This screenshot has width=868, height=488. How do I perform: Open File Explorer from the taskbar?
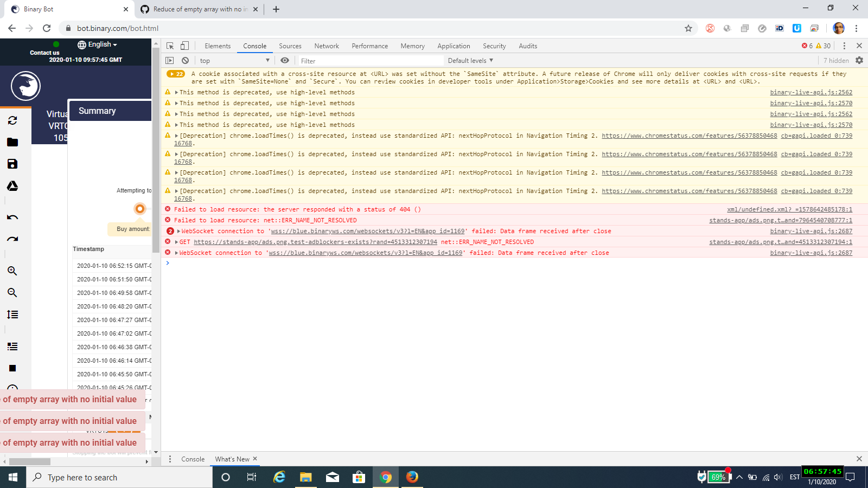tap(306, 477)
